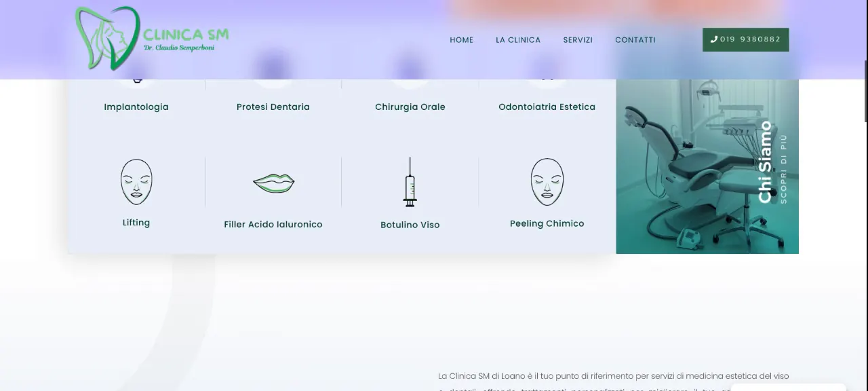
Task: Open the Chi Siamo dental chair banner
Action: 707,166
